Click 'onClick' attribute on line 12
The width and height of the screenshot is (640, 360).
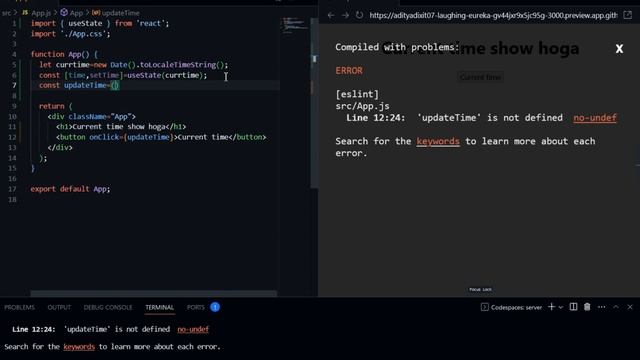tap(104, 137)
